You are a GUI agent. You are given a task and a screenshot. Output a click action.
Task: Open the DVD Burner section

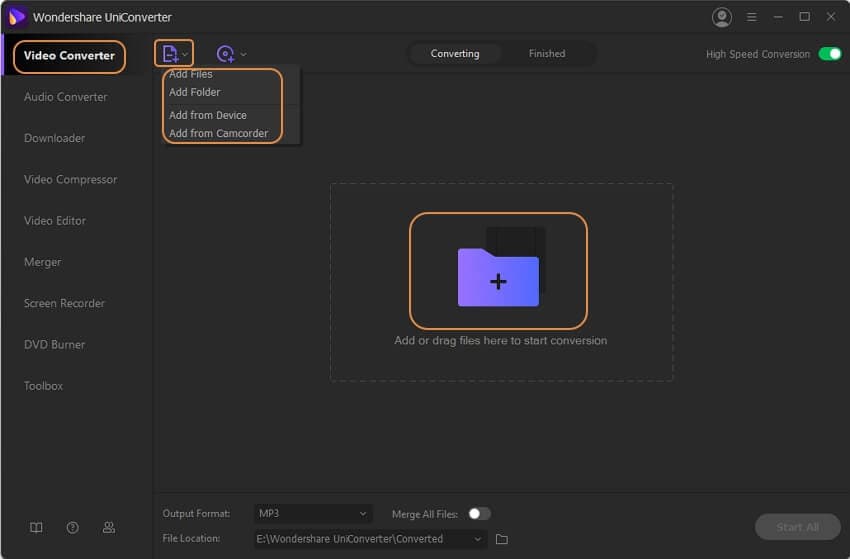click(54, 345)
